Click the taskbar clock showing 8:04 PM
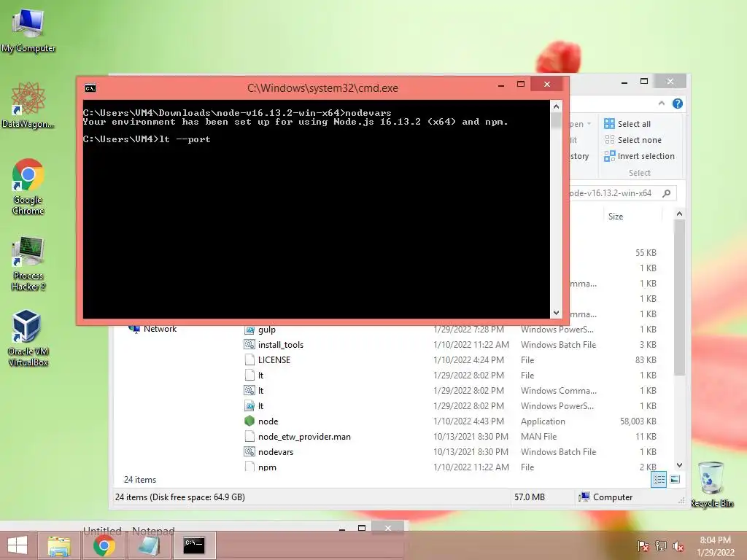This screenshot has width=747, height=560. tap(715, 545)
